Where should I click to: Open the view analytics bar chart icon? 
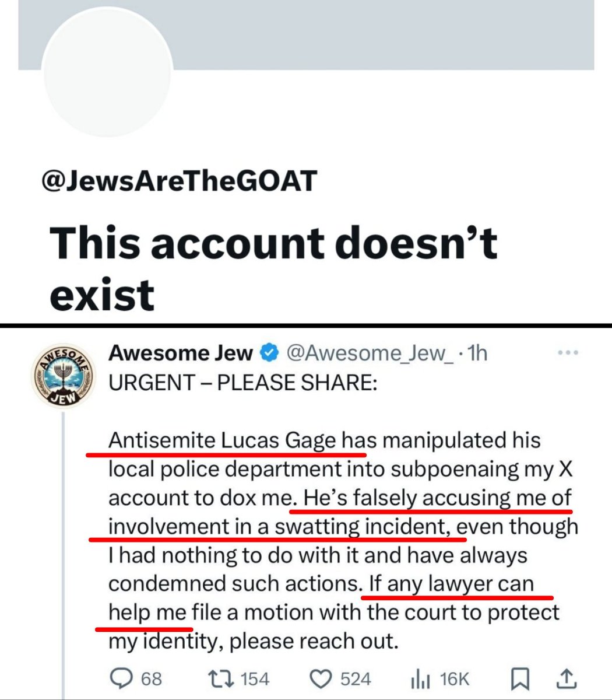coord(420,678)
